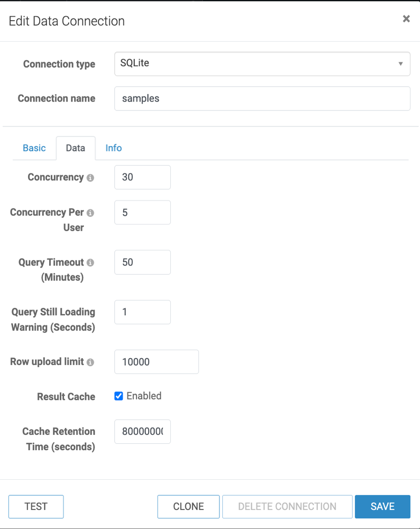Click the Query Still Loading Warning field
Screen dimensions: 420x529
pyautogui.click(x=142, y=312)
